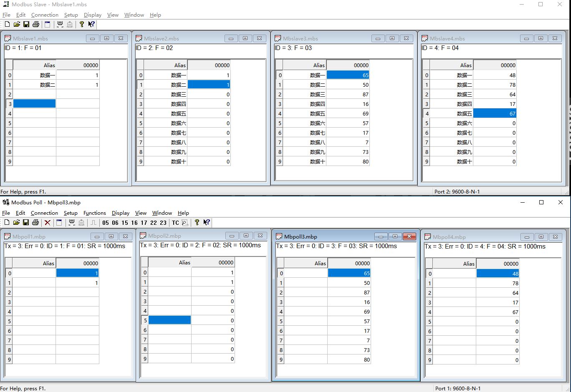Click Save icon in Modbus Slave toolbar

click(26, 25)
